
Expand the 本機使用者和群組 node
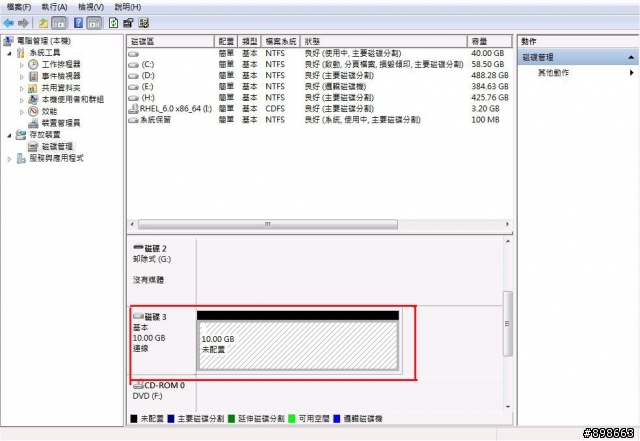22,100
